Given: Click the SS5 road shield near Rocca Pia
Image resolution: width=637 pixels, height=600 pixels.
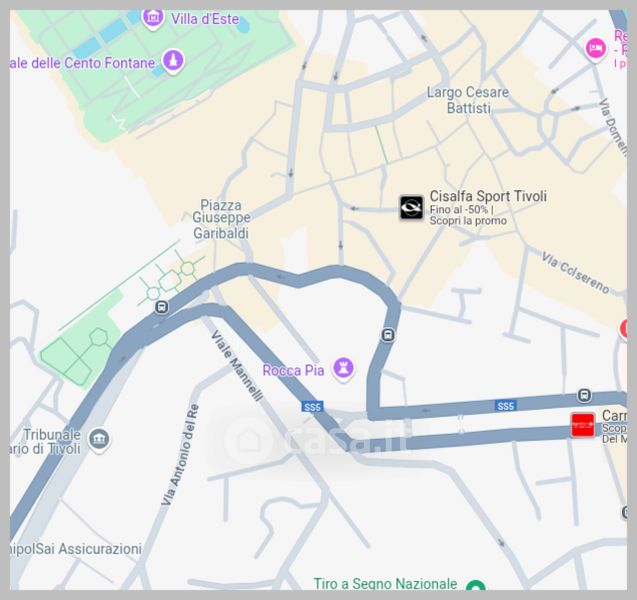Looking at the screenshot, I should pyautogui.click(x=312, y=407).
